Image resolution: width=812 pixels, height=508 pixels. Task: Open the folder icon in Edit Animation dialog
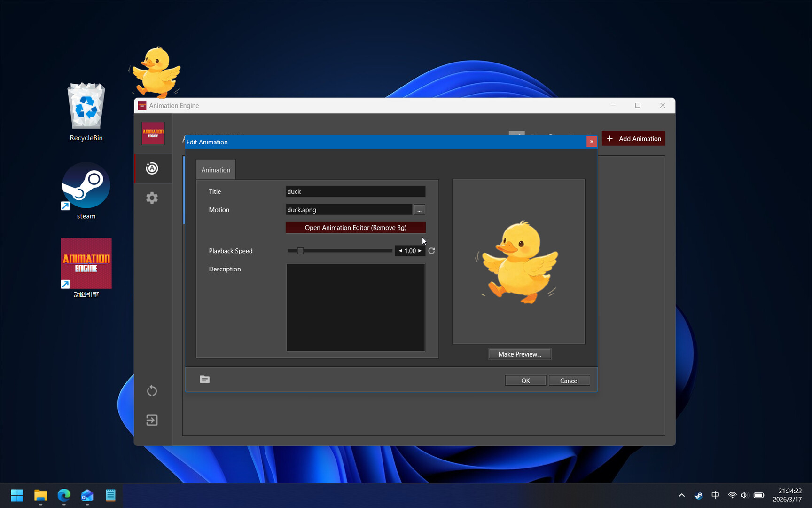pyautogui.click(x=204, y=379)
